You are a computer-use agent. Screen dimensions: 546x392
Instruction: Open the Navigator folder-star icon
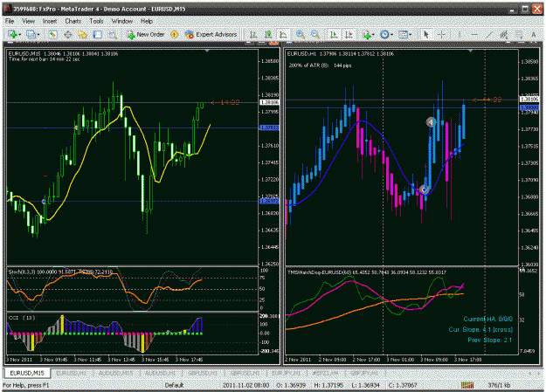coord(82,34)
